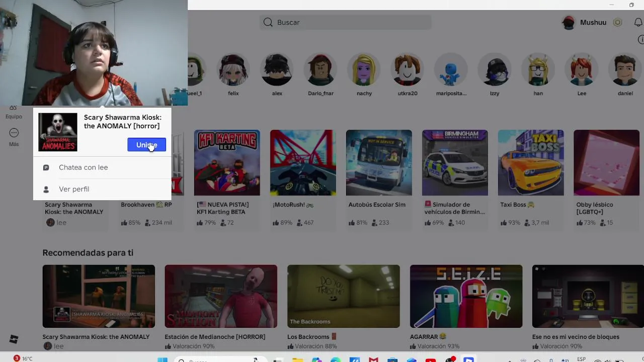
Task: Click Estación de Medianoche [HORROR] title
Action: [x=215, y=337]
